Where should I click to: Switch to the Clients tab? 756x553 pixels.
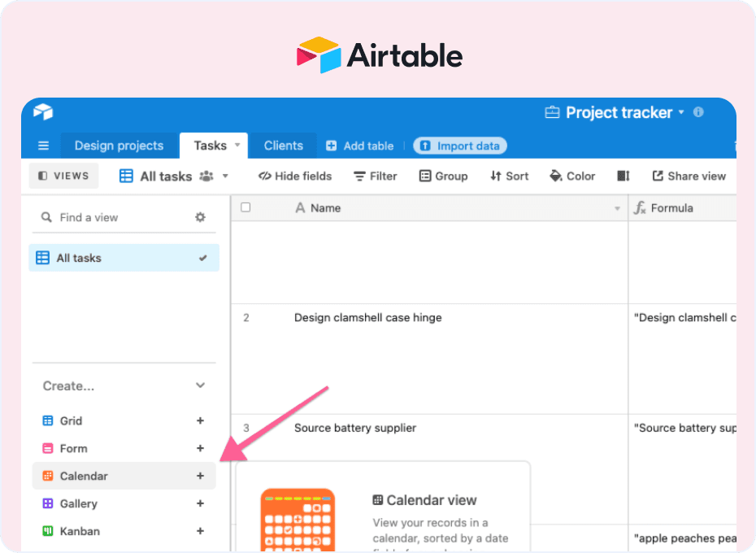point(284,146)
